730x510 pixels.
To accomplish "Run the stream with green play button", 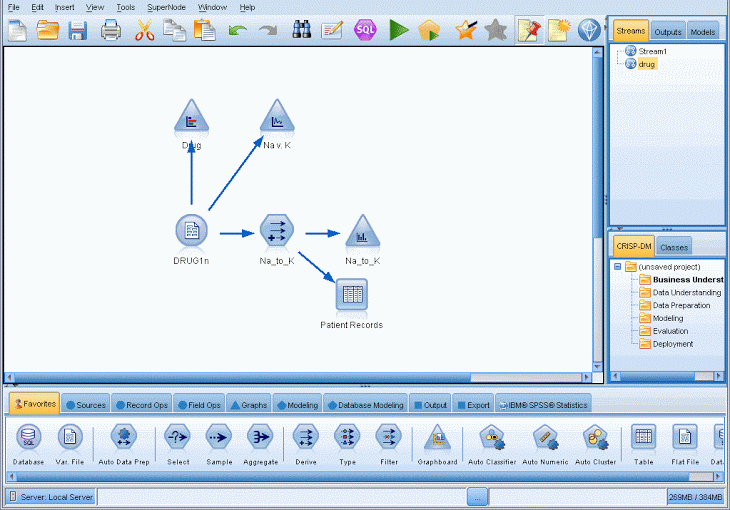I will pos(399,30).
